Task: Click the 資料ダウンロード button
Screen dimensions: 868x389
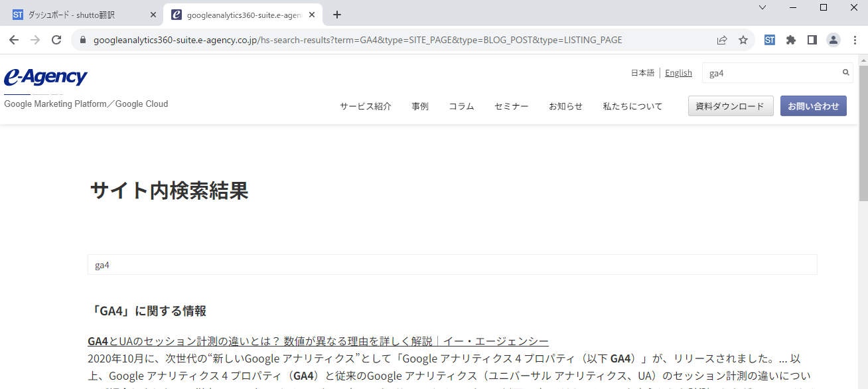Action: click(731, 106)
